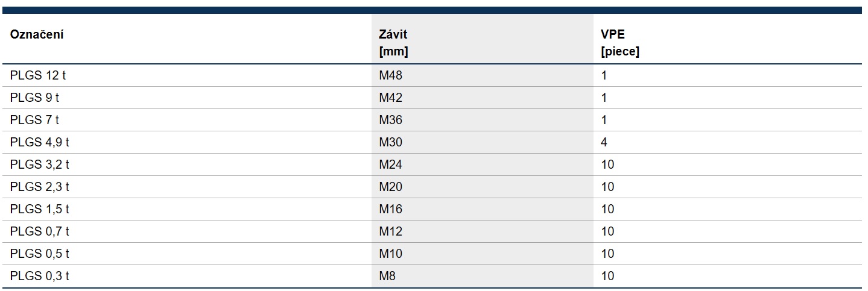Select the PLGS 9 t designation
The height and width of the screenshot is (291, 868).
coord(34,98)
